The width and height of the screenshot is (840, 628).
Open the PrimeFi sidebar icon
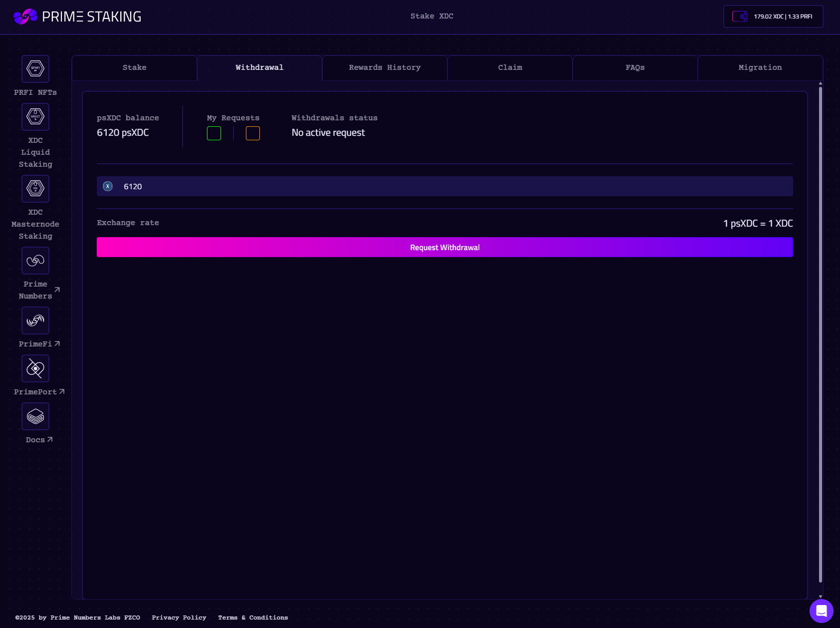point(35,320)
